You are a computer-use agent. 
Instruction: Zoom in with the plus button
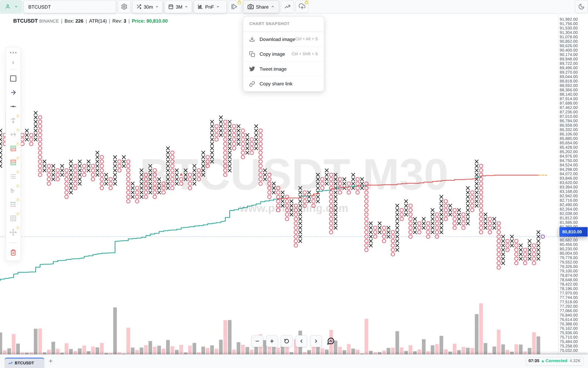(272, 341)
